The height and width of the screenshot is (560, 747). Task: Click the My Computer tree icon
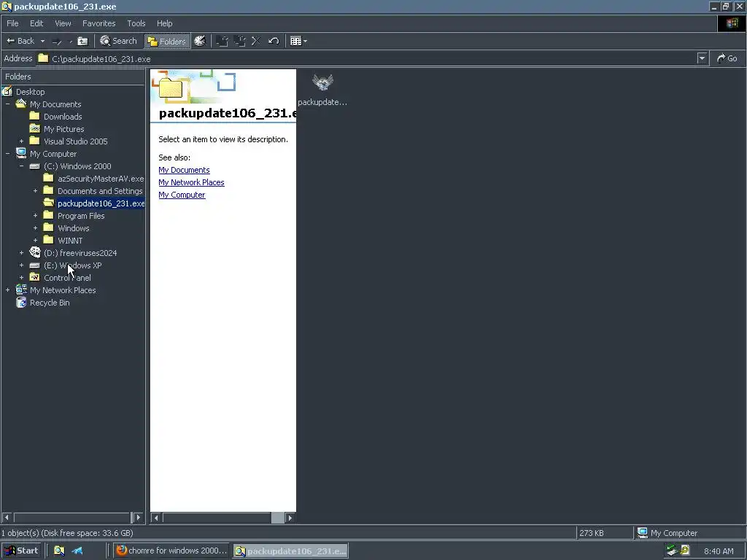tap(21, 153)
